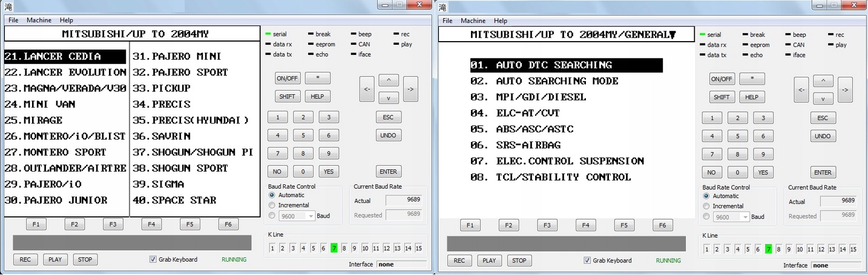Click F4 key in left window
Screen dimensions: 868x275
(x=151, y=224)
